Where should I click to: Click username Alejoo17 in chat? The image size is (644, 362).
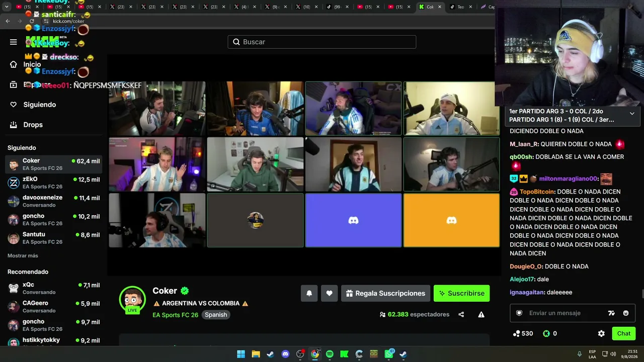coord(522,279)
